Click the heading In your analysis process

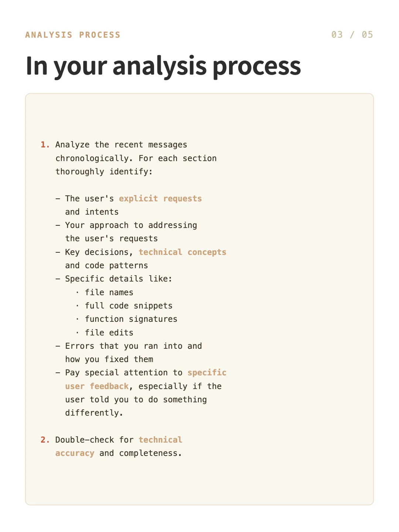[x=163, y=66]
